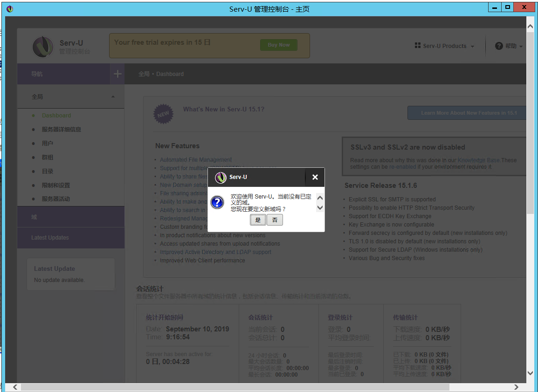Viewport: 538px width, 392px height.
Task: Open 用户 in the navigation
Action: pyautogui.click(x=48, y=144)
